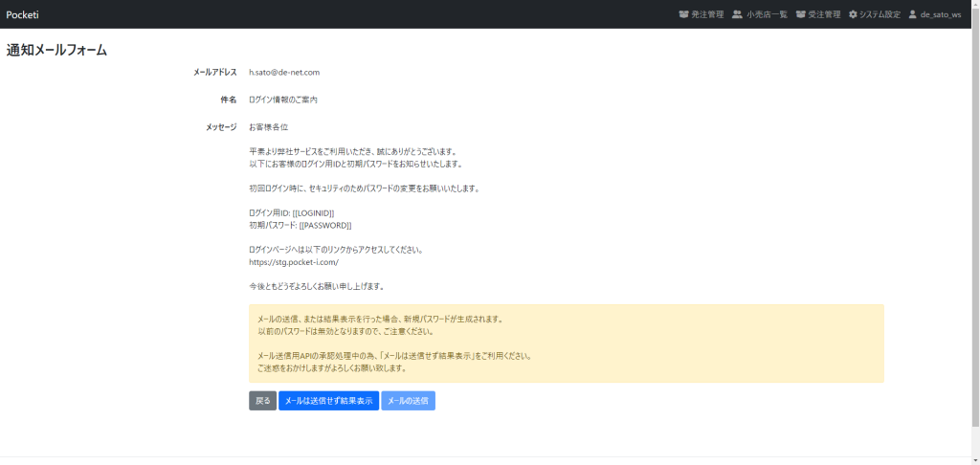Screen dimensions: 980x465
Task: Click the システム設定 gear icon
Action: [853, 14]
